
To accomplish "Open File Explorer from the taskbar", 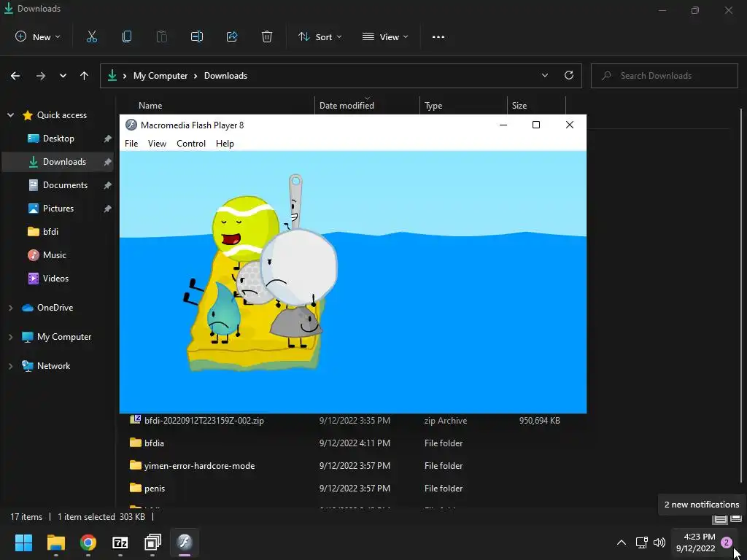I will 55,542.
